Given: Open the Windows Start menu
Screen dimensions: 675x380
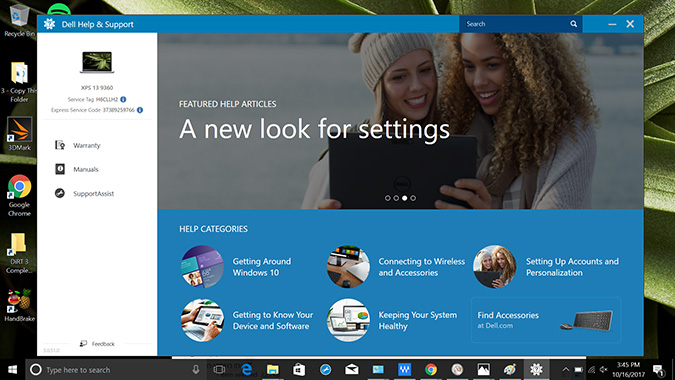Looking at the screenshot, I should (12, 370).
